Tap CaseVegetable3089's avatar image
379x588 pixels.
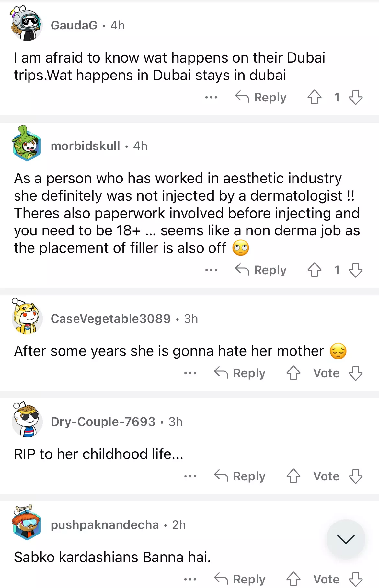[27, 317]
